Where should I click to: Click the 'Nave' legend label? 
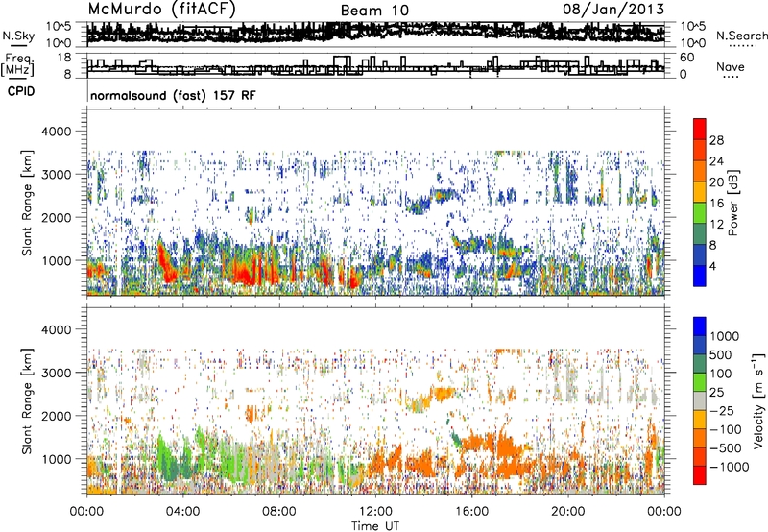pyautogui.click(x=730, y=66)
